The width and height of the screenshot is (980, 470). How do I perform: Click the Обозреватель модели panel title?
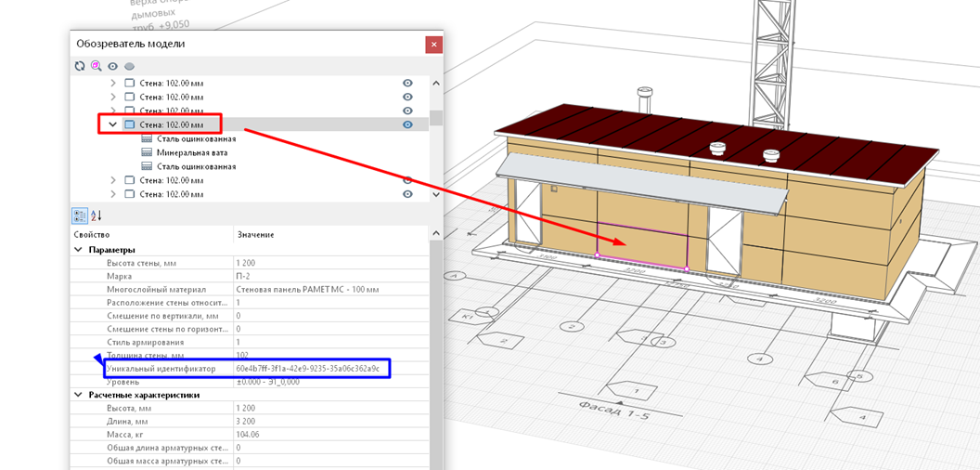click(x=130, y=44)
